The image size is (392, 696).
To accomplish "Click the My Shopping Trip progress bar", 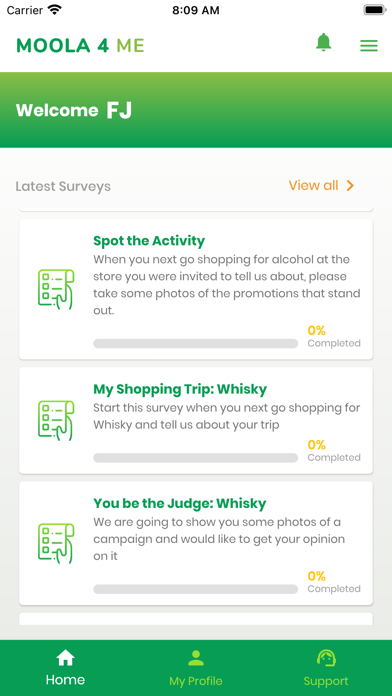I will click(195, 458).
